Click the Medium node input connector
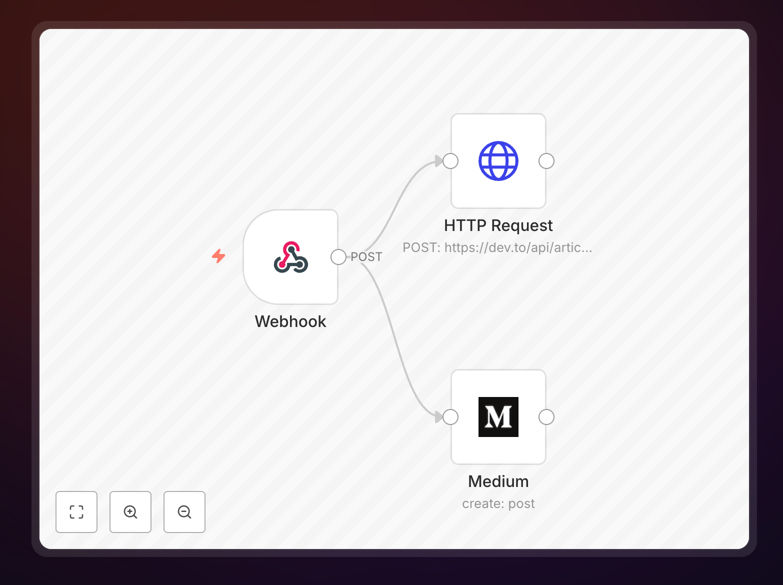Image resolution: width=783 pixels, height=585 pixels. coord(450,417)
